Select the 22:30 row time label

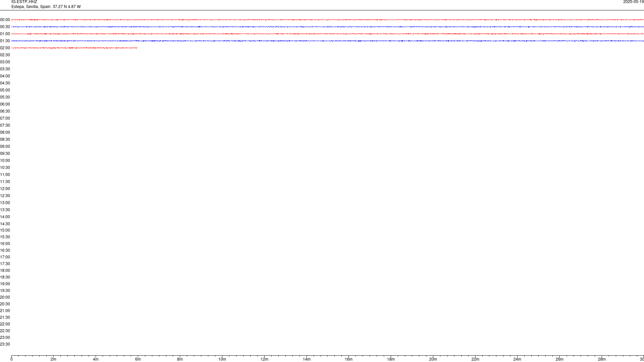[5, 331]
